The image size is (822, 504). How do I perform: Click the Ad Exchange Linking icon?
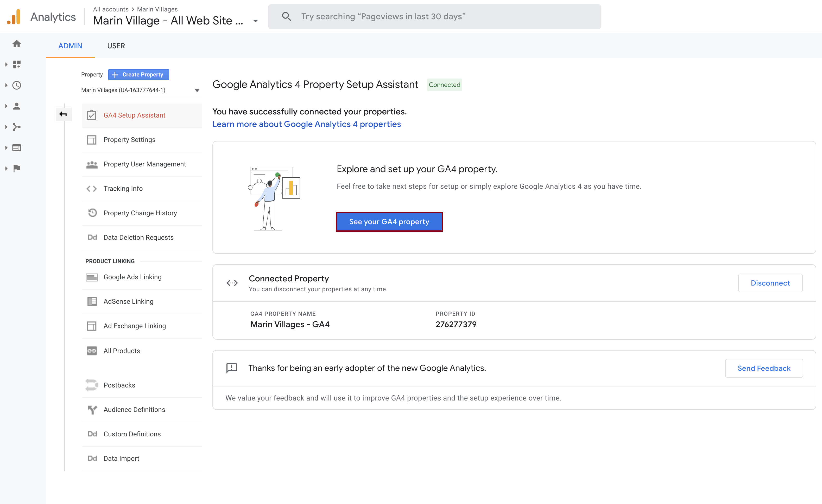click(x=91, y=326)
